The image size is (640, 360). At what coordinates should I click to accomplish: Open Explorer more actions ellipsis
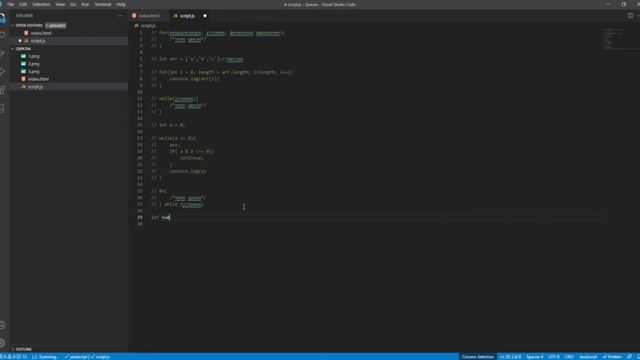(120, 16)
